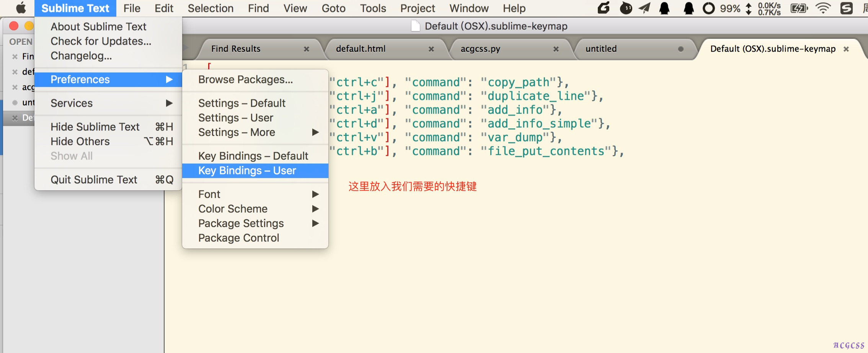Image resolution: width=868 pixels, height=353 pixels.
Task: Choose Key Bindings – Default
Action: pos(253,156)
